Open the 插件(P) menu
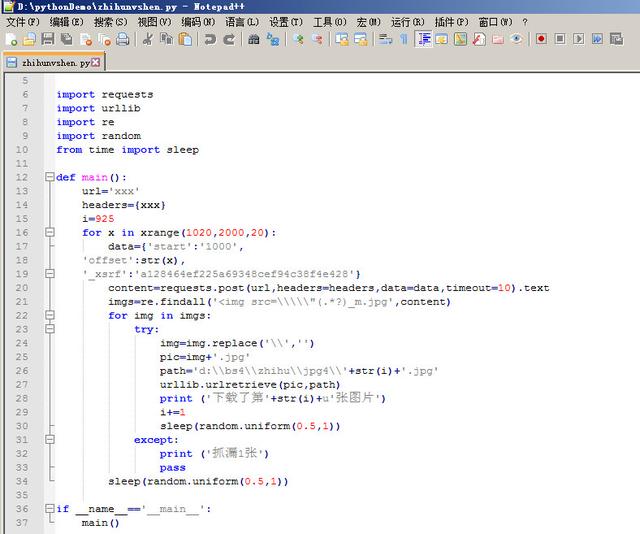This screenshot has height=534, width=640. [451, 21]
